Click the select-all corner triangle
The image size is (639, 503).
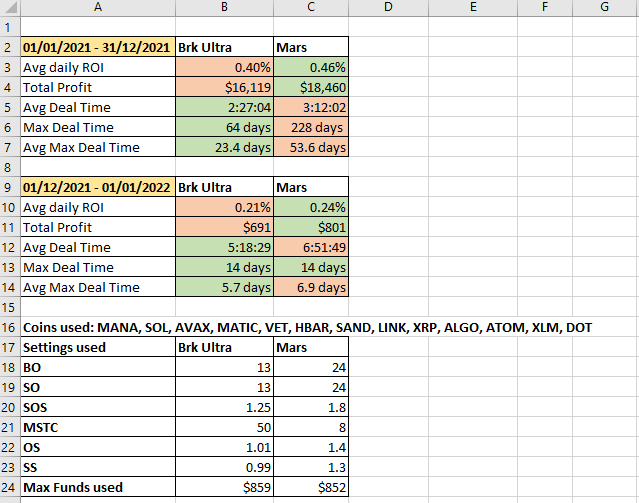click(x=10, y=8)
